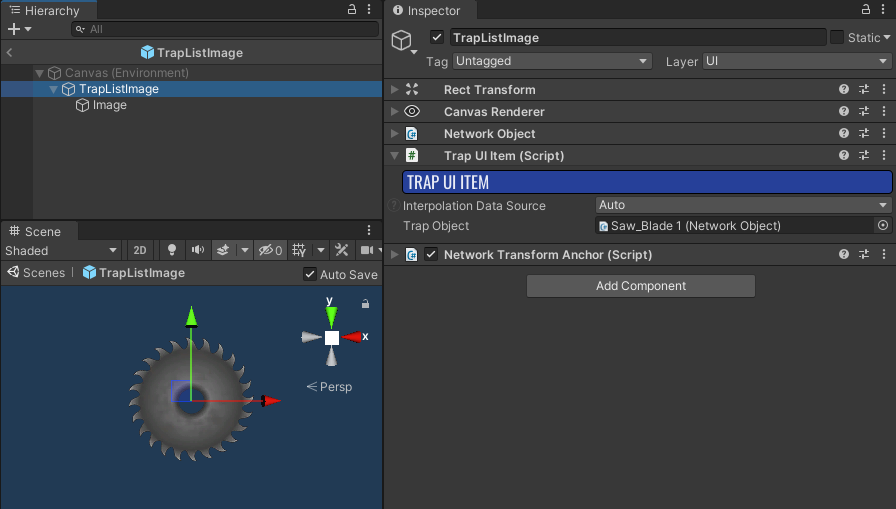Toggle Auto Save checkbox
The height and width of the screenshot is (509, 896).
point(310,274)
